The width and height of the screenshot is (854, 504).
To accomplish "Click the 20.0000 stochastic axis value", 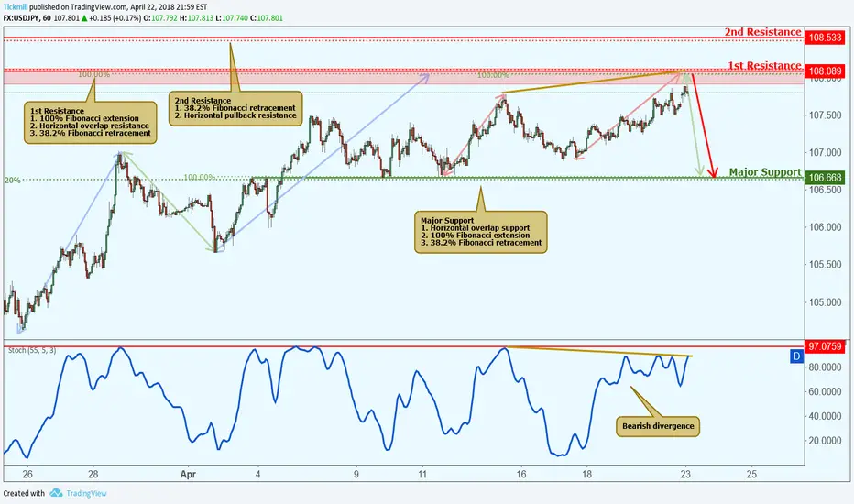I will 825,441.
